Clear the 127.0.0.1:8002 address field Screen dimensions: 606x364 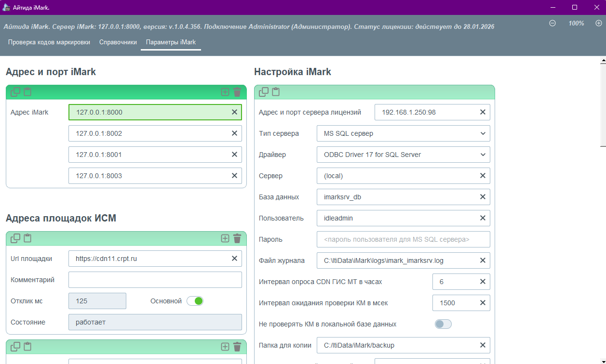[x=234, y=133]
